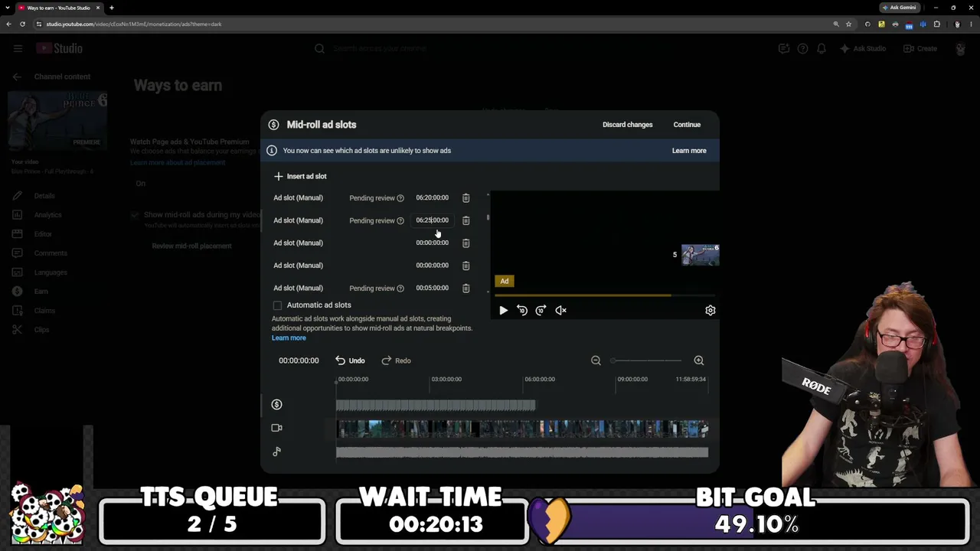Play the video preview

(x=503, y=310)
